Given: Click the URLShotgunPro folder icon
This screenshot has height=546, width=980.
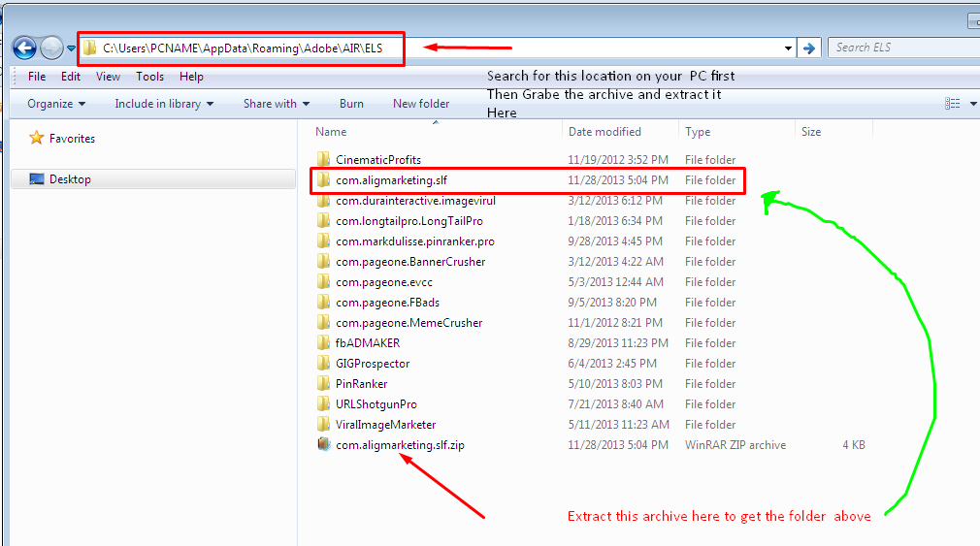Looking at the screenshot, I should [323, 404].
